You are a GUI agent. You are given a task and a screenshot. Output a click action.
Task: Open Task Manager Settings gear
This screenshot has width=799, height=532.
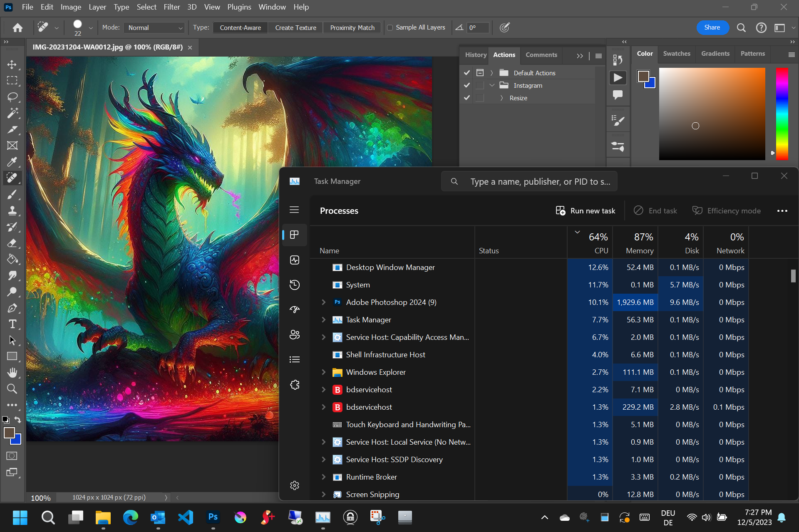(295, 485)
